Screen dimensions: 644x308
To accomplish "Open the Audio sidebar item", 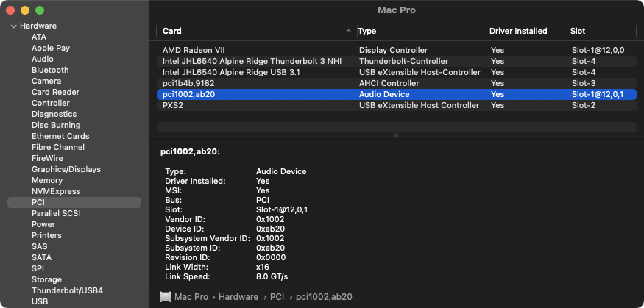I will click(42, 59).
